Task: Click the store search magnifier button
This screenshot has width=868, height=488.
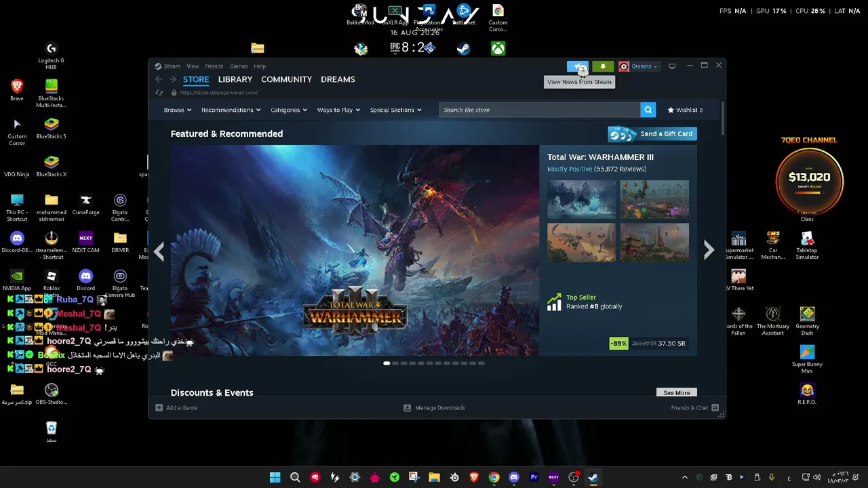Action: (x=648, y=110)
